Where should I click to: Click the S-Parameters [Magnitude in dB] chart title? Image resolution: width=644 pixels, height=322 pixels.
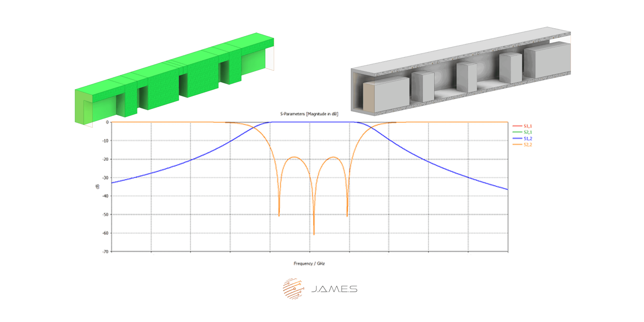pyautogui.click(x=309, y=114)
